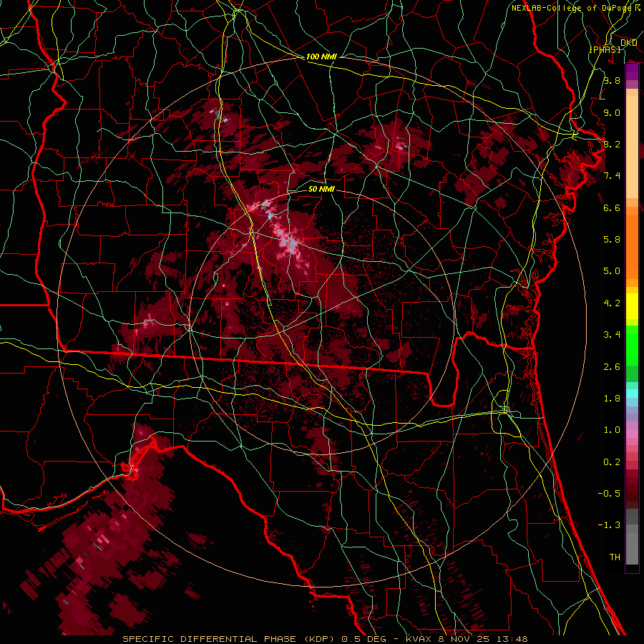The image size is (644, 644).
Task: Click the '100 NMI' range ring label
Action: point(321,57)
